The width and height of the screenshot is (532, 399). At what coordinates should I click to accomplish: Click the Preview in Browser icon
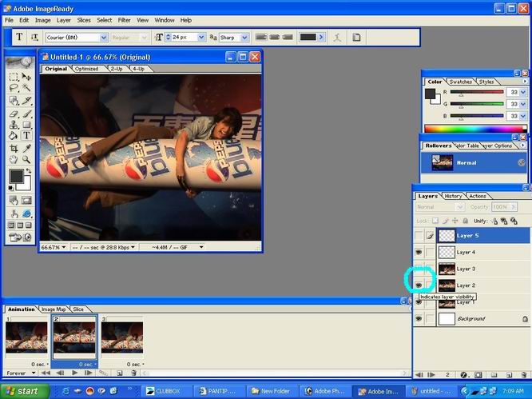[x=26, y=214]
